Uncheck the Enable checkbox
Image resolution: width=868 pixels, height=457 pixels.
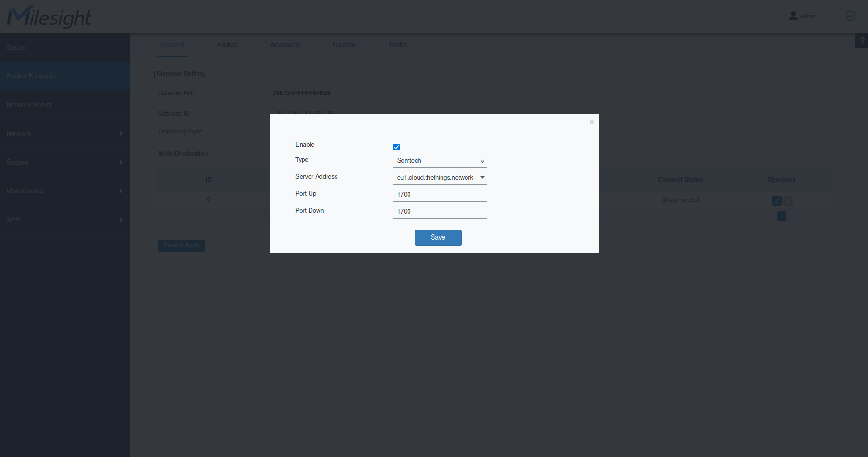pos(396,147)
